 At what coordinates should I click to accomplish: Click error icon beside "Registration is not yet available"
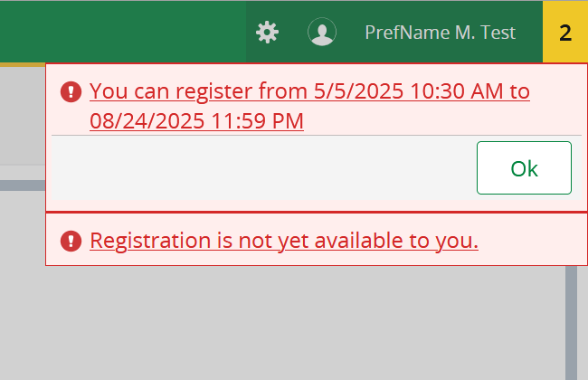click(x=71, y=241)
